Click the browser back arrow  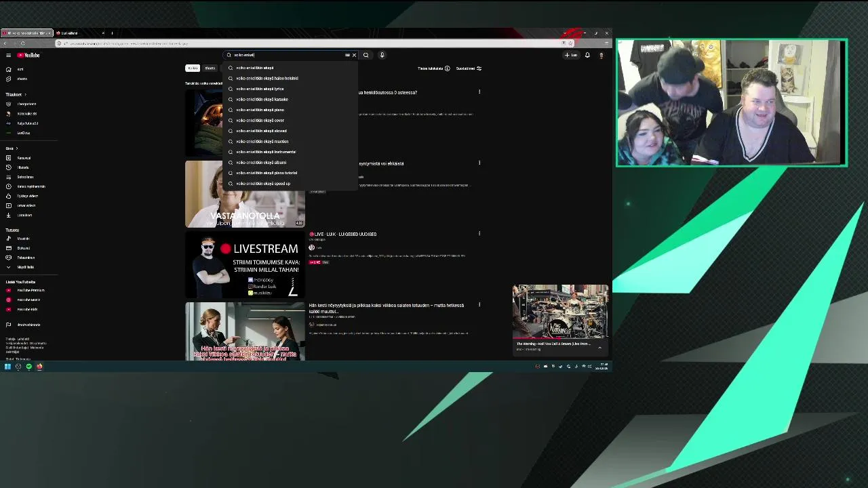coord(5,43)
